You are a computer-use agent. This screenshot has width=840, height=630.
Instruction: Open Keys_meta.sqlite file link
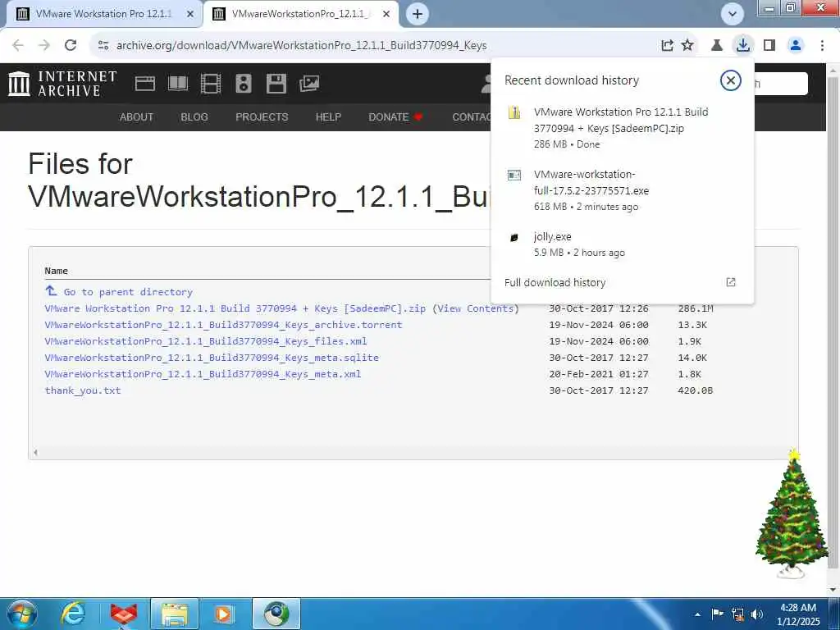click(212, 358)
